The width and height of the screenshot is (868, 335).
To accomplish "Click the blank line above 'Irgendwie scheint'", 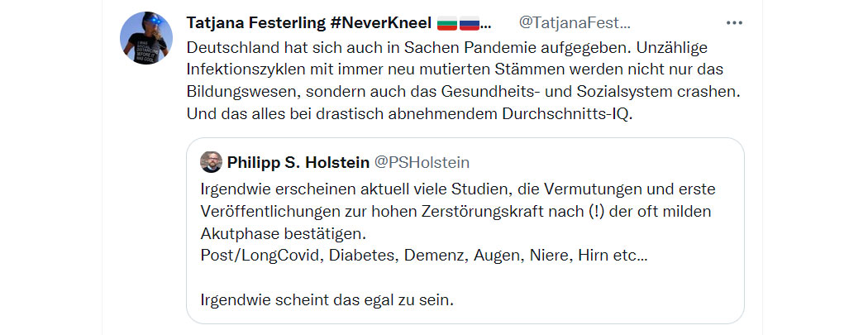I will click(465, 279).
